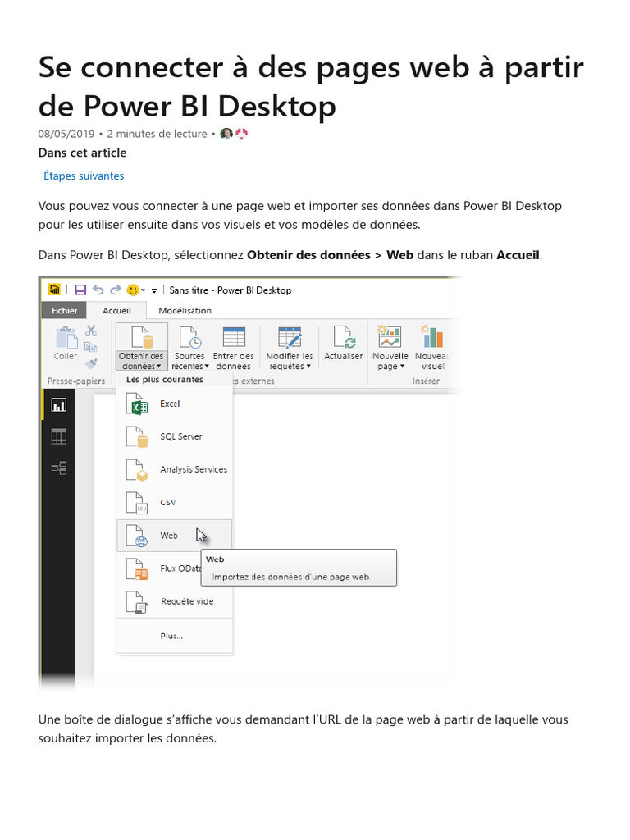
Task: Click the scissors Cut icon
Action: (91, 331)
